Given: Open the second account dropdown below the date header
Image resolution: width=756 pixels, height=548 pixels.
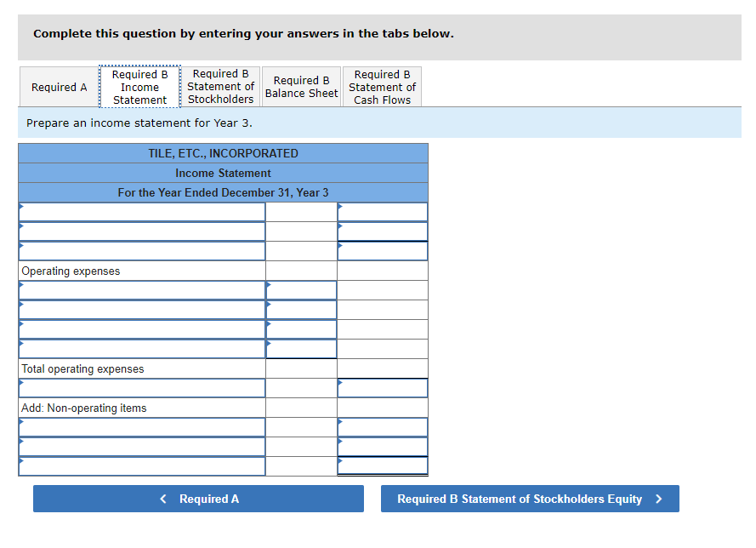Looking at the screenshot, I should coord(142,231).
